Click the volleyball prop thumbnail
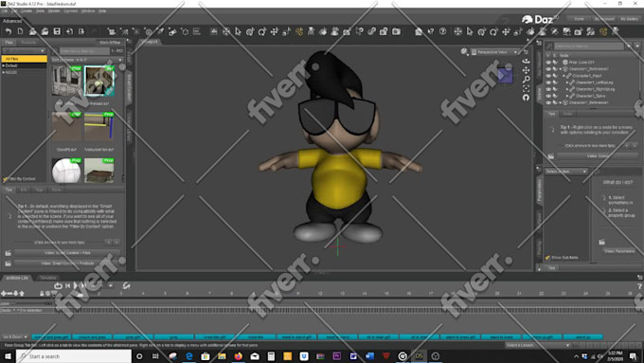 click(x=66, y=171)
